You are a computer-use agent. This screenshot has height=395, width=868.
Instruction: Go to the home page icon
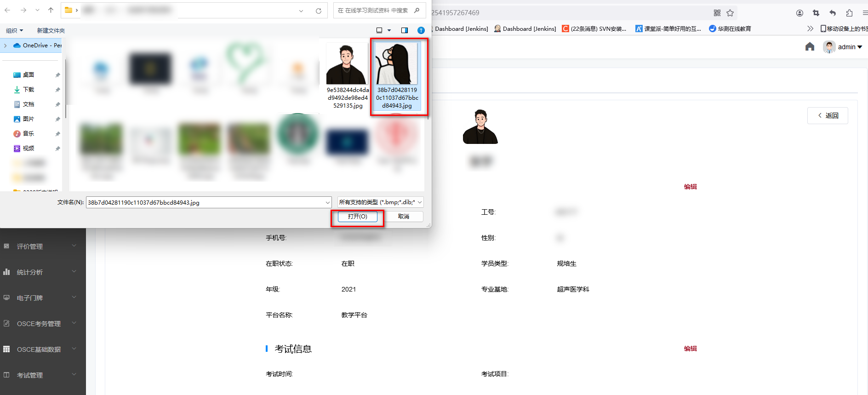(x=810, y=47)
